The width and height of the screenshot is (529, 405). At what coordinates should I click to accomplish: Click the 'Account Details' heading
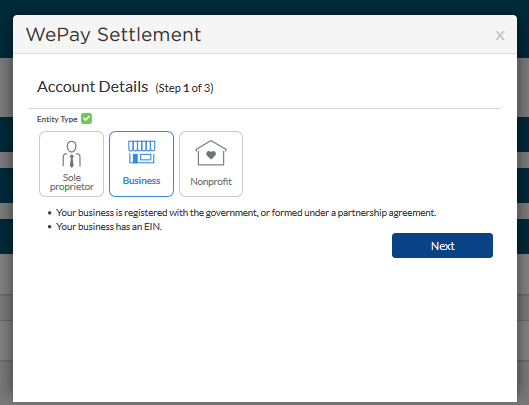pos(92,87)
